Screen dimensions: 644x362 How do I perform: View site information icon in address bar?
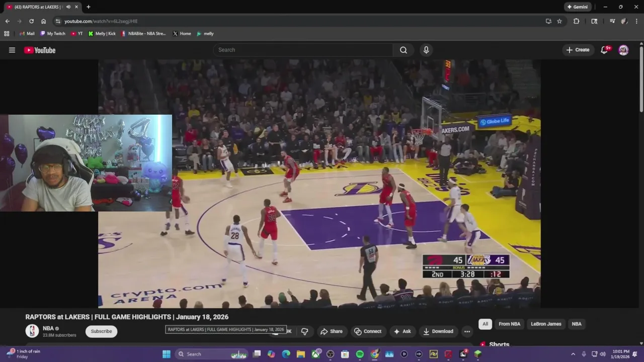point(58,21)
